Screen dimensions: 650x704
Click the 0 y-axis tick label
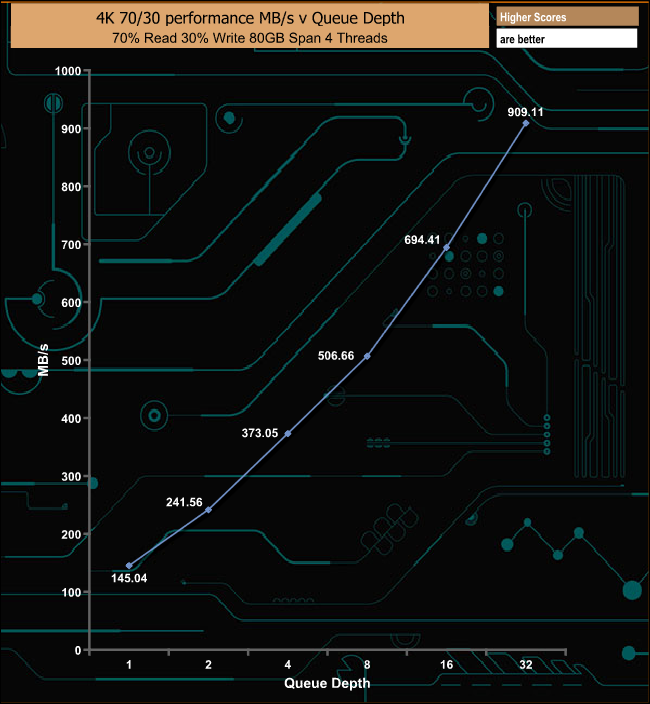point(78,651)
